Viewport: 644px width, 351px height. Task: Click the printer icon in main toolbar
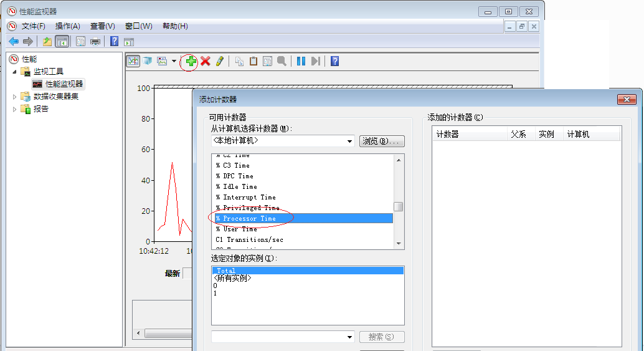click(x=95, y=42)
